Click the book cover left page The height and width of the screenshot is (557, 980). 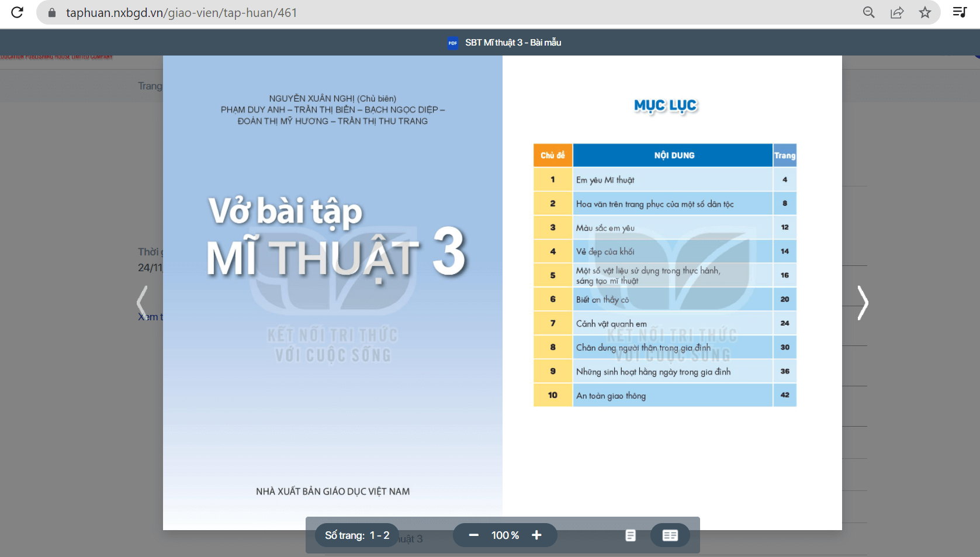(x=333, y=293)
